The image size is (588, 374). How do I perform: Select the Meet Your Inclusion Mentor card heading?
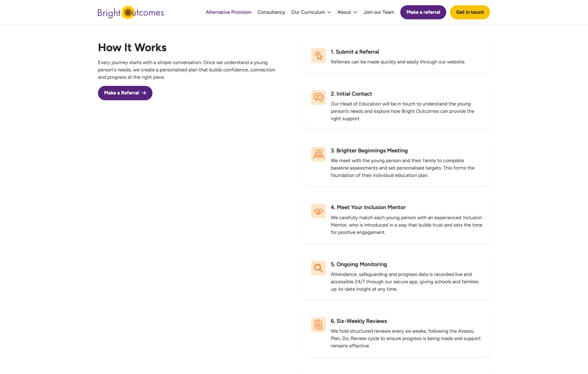click(368, 207)
